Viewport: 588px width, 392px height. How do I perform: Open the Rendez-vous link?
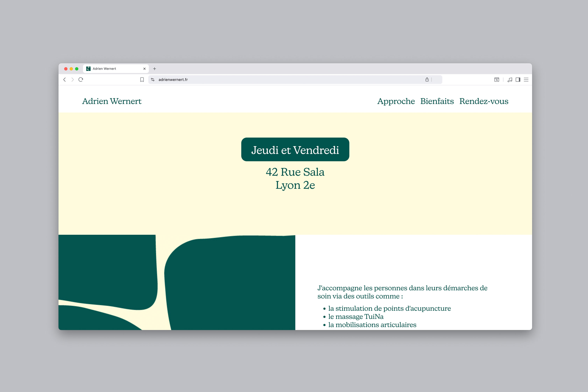tap(484, 101)
